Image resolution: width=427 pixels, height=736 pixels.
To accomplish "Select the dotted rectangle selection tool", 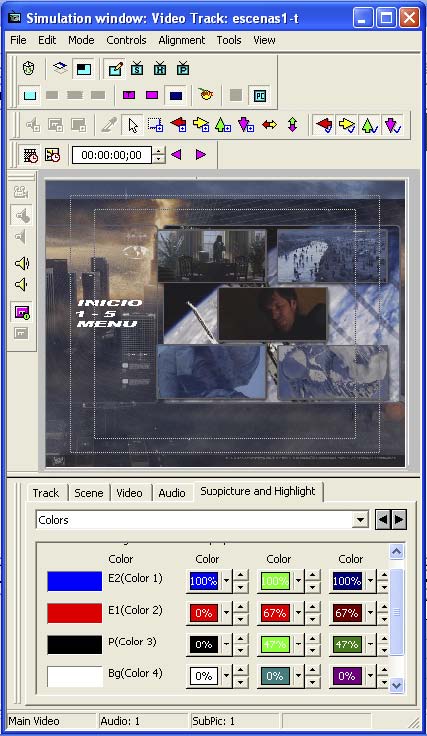I will pos(155,125).
